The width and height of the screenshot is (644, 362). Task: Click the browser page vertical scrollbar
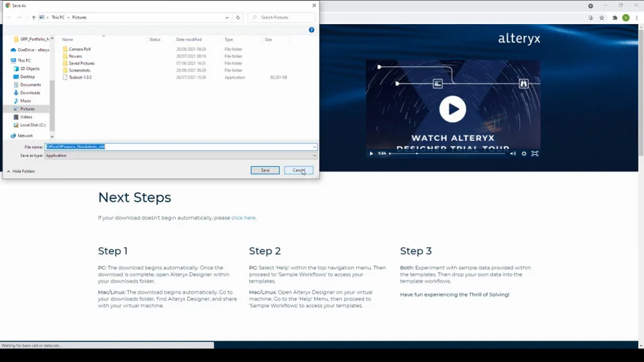[x=641, y=93]
